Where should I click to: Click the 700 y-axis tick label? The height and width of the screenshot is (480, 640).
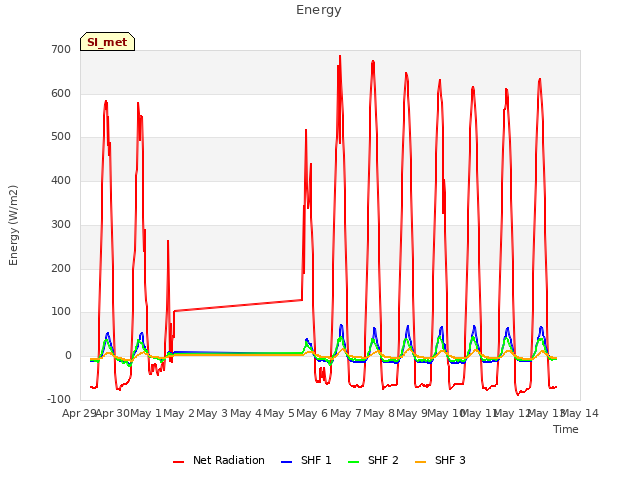[61, 50]
